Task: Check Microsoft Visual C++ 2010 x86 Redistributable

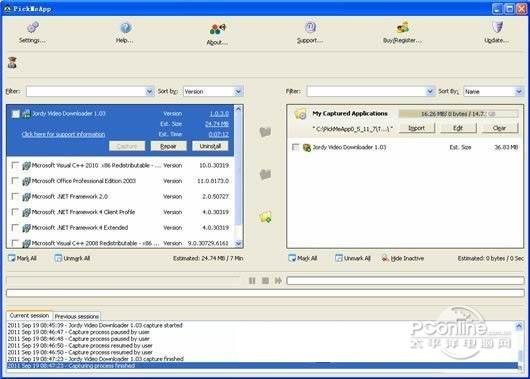Action: (15, 165)
